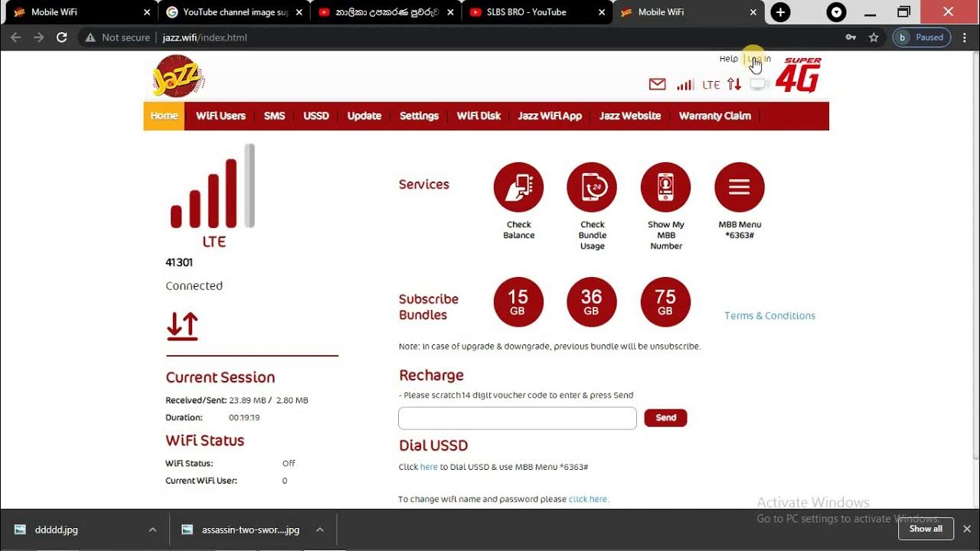Click Show all downloads button
The height and width of the screenshot is (551, 980).
pos(926,529)
